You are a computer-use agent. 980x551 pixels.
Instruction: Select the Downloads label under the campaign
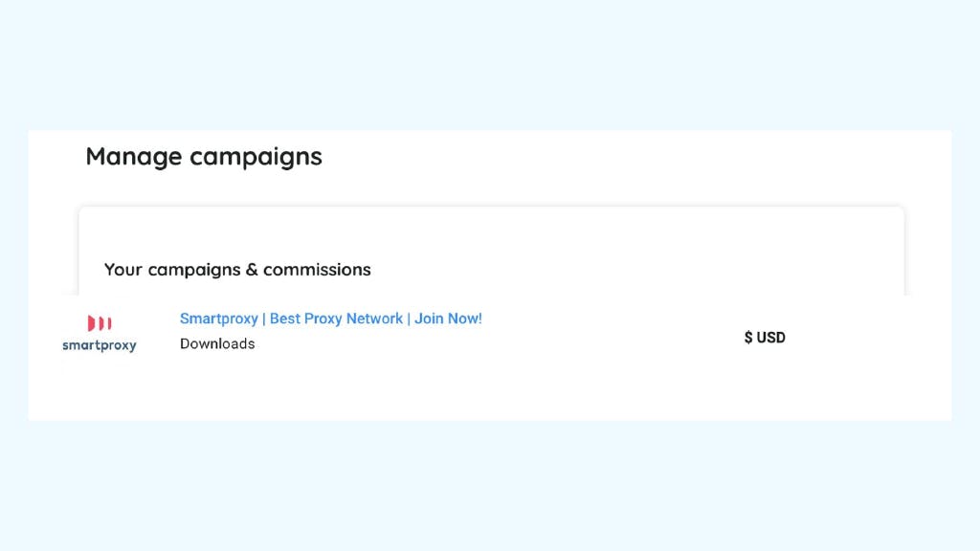217,343
